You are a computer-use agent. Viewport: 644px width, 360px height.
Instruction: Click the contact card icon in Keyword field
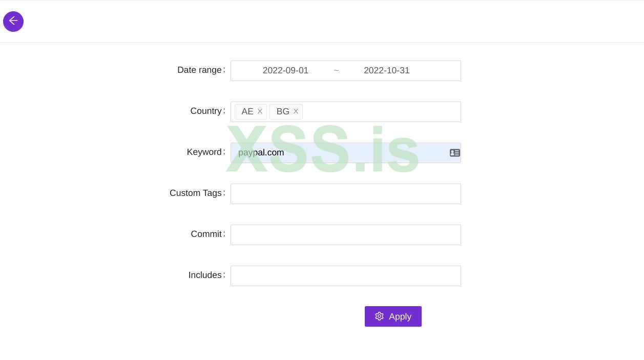[454, 153]
